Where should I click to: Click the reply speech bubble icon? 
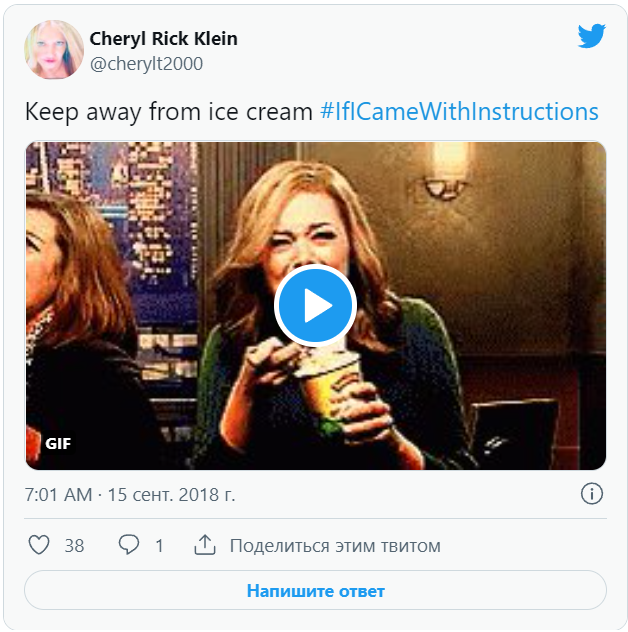tap(129, 545)
